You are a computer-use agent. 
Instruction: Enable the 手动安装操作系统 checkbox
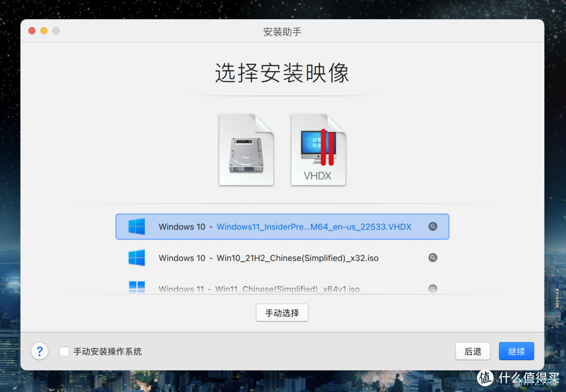pos(64,351)
